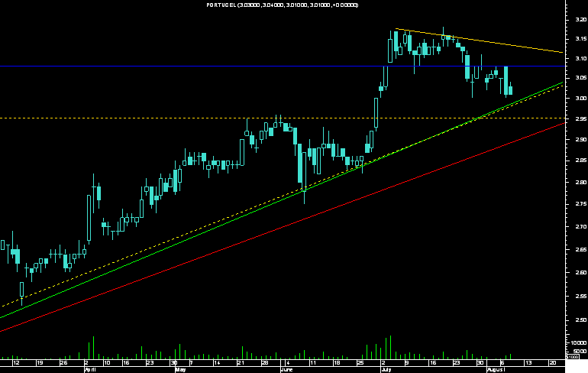This screenshot has height=373, width=588.
Task: Select the x1000 volume scale label
Action: [573, 357]
